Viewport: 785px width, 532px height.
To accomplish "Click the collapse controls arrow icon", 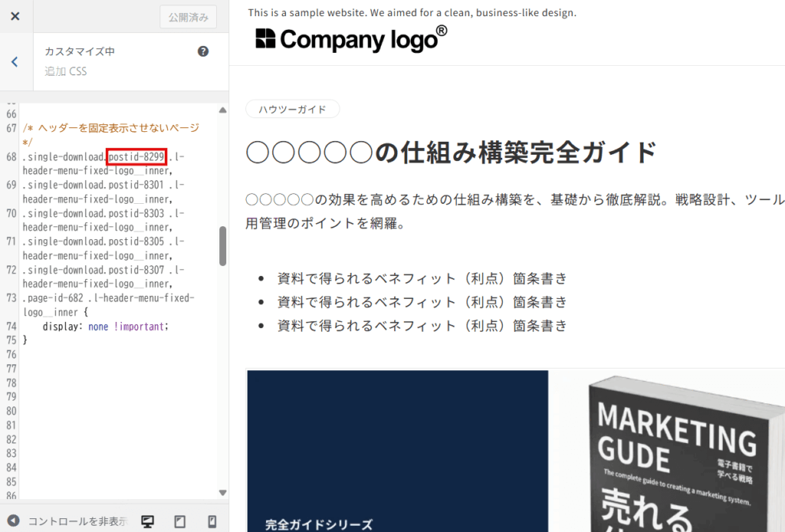I will pos(13,521).
